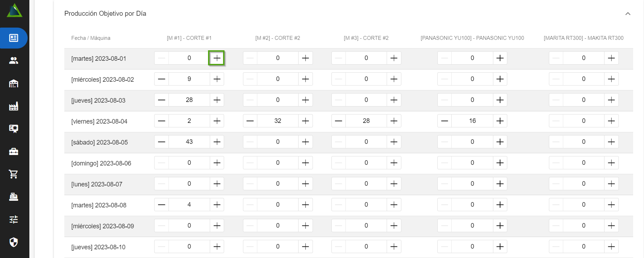Open the toolbox sidebar icon
644x258 pixels.
tap(14, 152)
